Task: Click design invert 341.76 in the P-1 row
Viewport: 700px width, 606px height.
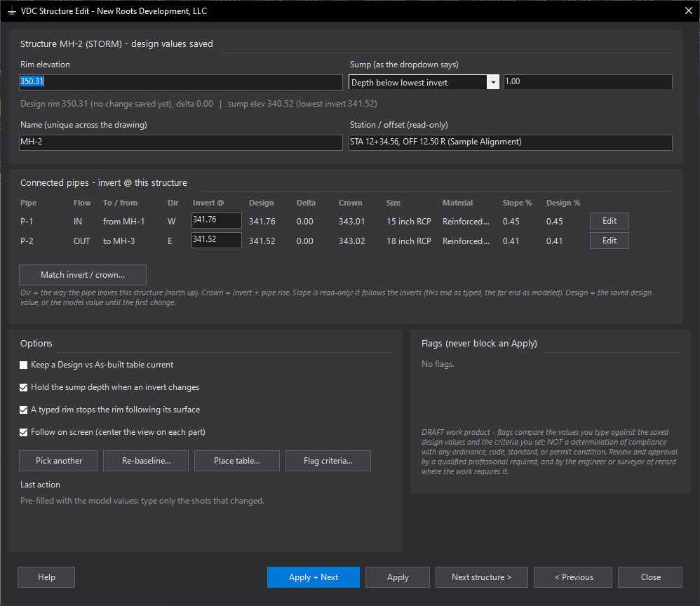Action: click(x=262, y=222)
